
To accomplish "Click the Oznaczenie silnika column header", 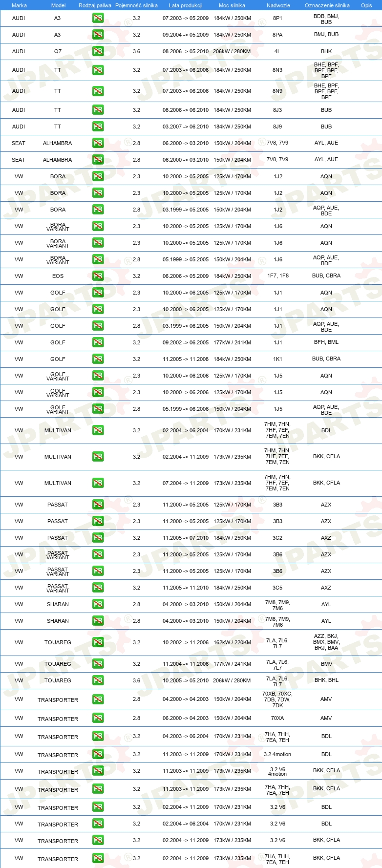I will (x=327, y=5).
